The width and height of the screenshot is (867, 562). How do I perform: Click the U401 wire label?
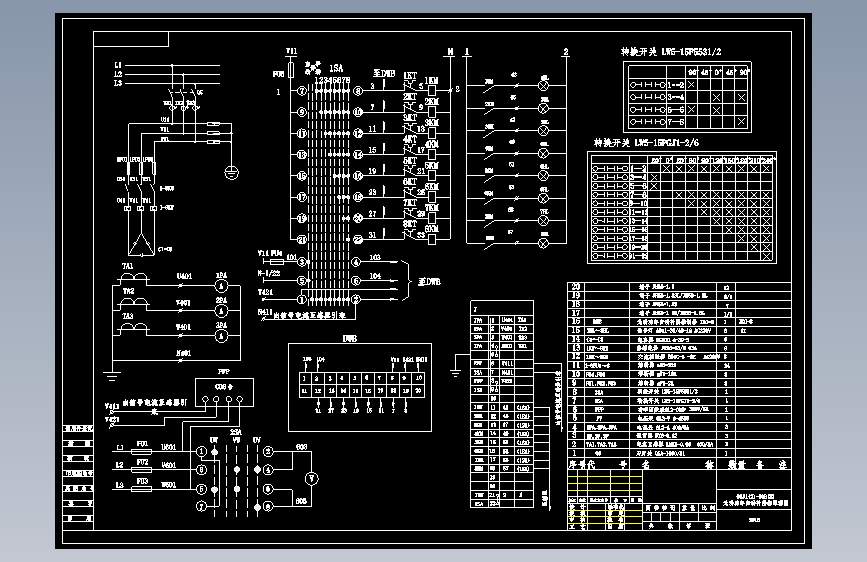pos(184,276)
